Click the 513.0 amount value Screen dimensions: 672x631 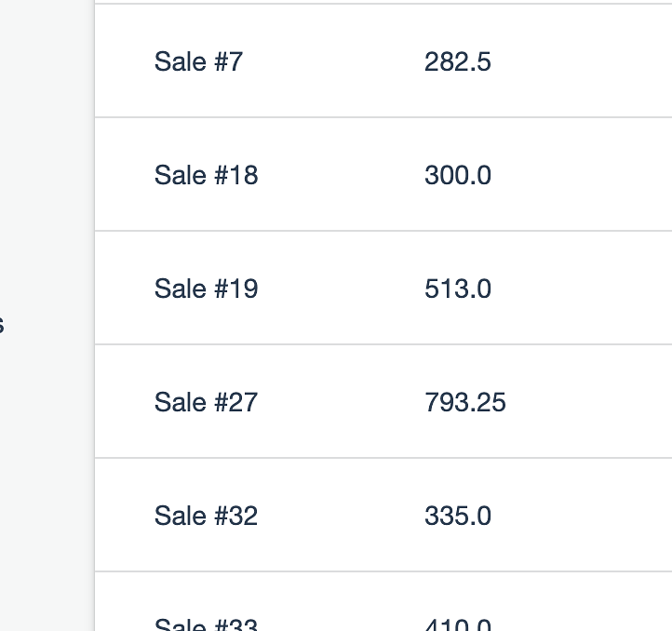click(x=457, y=289)
